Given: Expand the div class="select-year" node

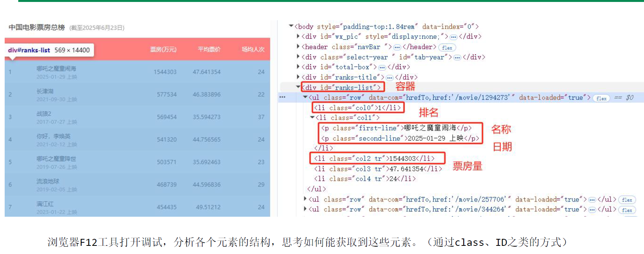Looking at the screenshot, I should pos(298,57).
